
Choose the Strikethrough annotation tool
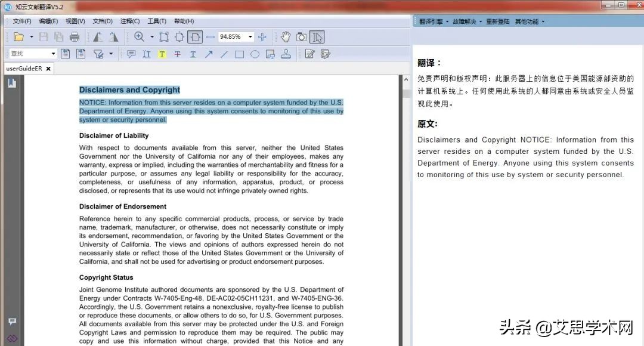coord(178,54)
